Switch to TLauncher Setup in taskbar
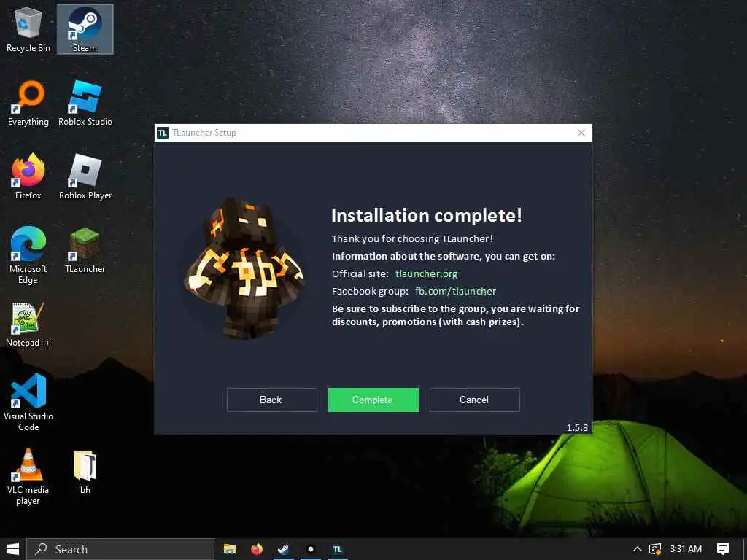Screen dimensions: 747x560 click(x=337, y=549)
